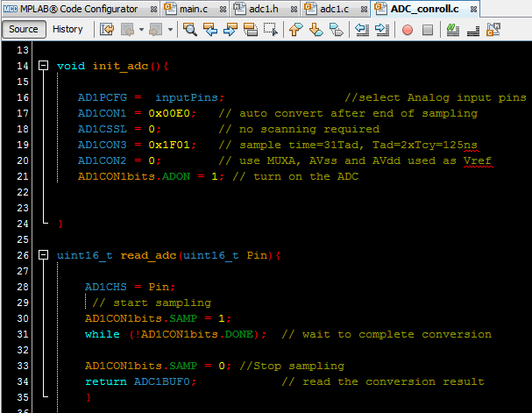
Task: Click the Back navigation arrow icon
Action: pos(128,30)
